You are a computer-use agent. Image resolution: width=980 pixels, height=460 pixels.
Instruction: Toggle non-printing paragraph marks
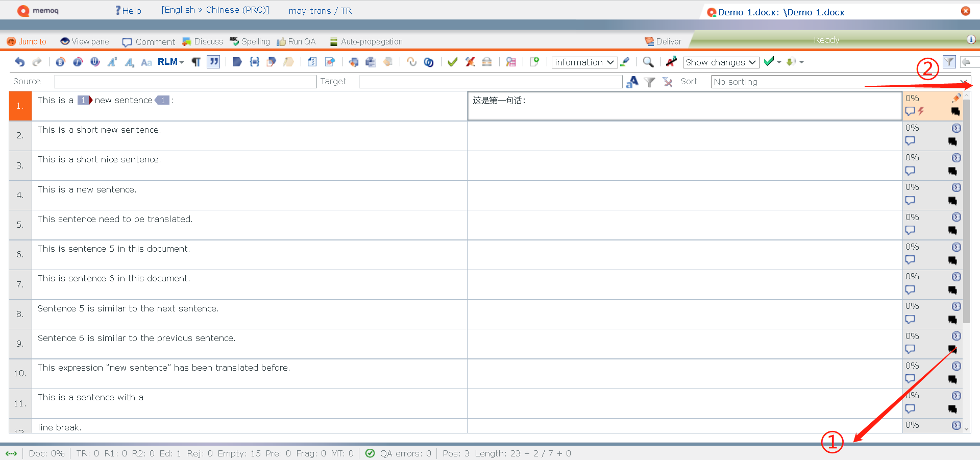click(196, 62)
